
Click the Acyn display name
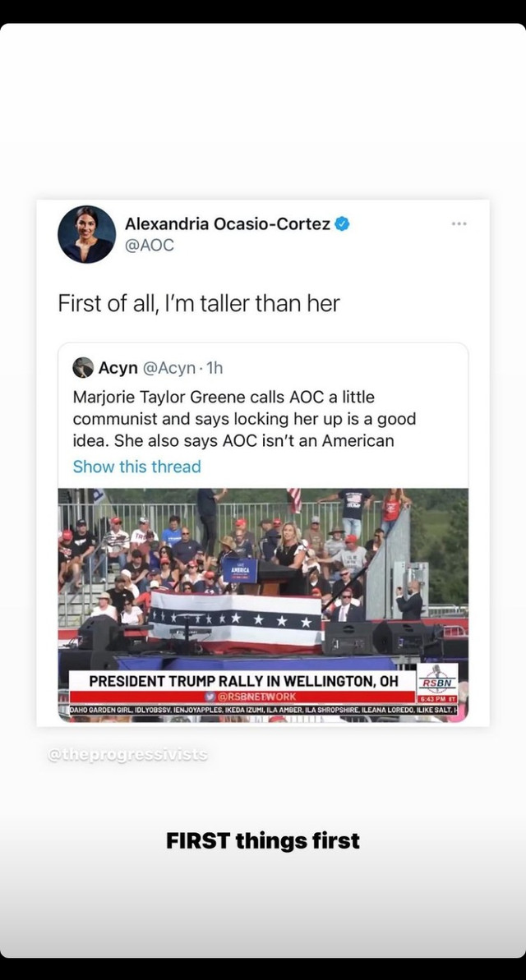click(118, 368)
